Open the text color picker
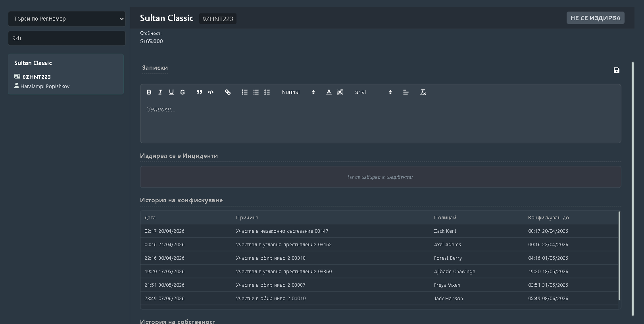Screen dimensions: 644x324 [x=329, y=92]
